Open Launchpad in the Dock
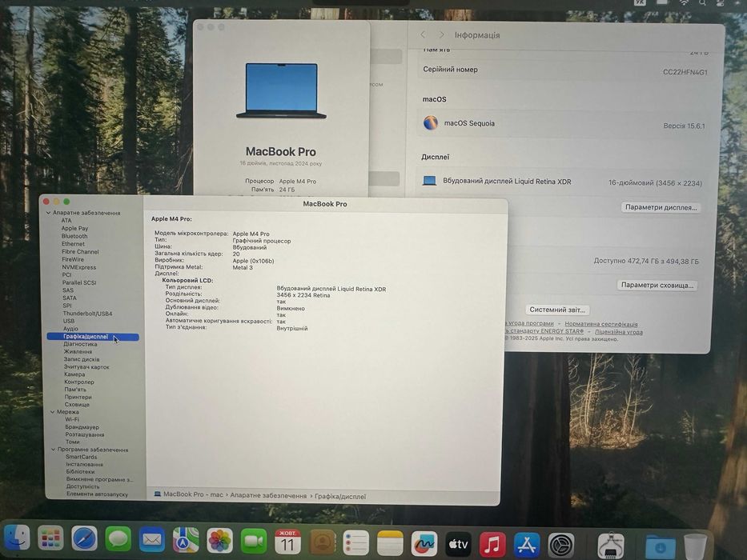Screen dimensions: 747x560 50,539
